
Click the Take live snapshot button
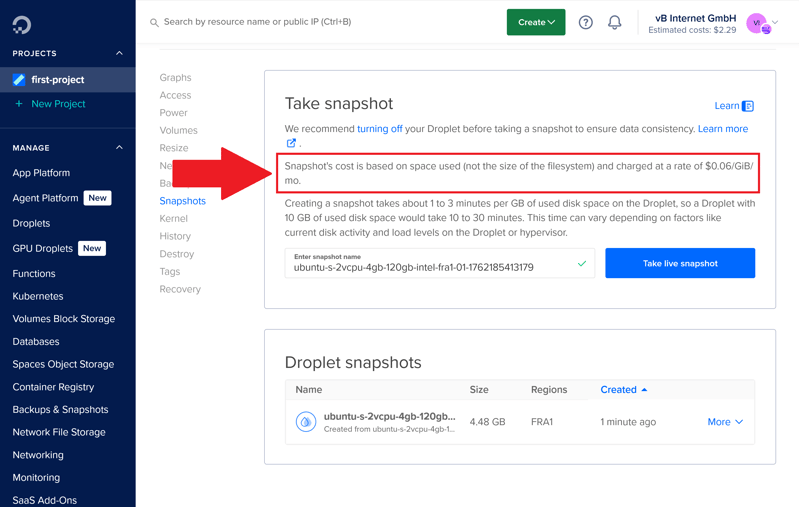tap(680, 263)
